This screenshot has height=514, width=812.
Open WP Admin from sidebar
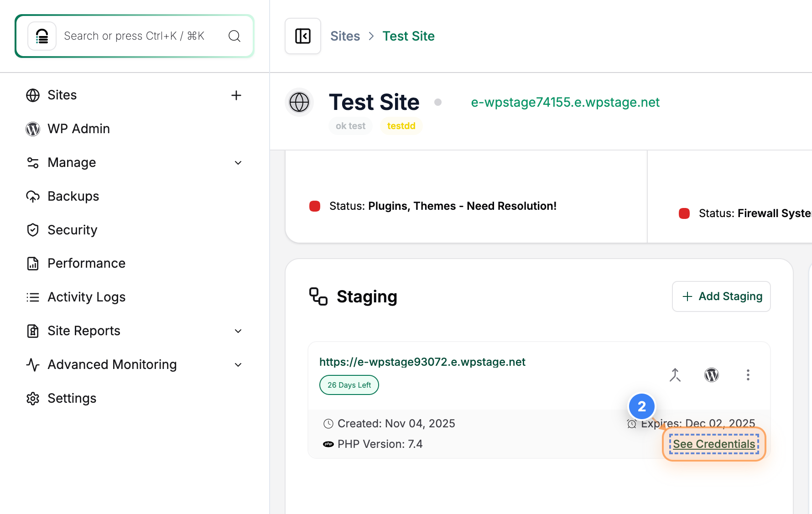[x=78, y=129]
